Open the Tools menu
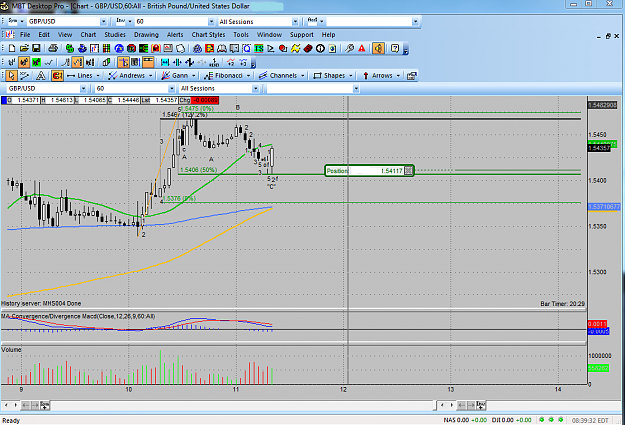Image resolution: width=625 pixels, height=425 pixels. coord(241,35)
